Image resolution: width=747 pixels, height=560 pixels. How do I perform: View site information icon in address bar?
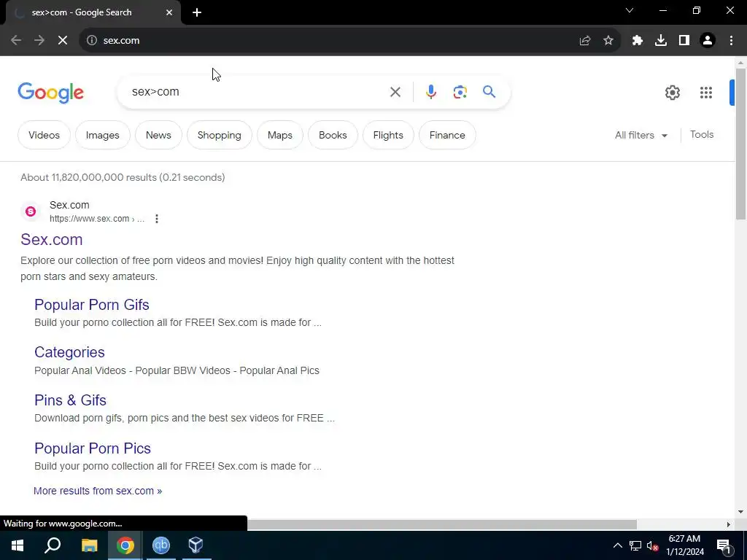(91, 41)
